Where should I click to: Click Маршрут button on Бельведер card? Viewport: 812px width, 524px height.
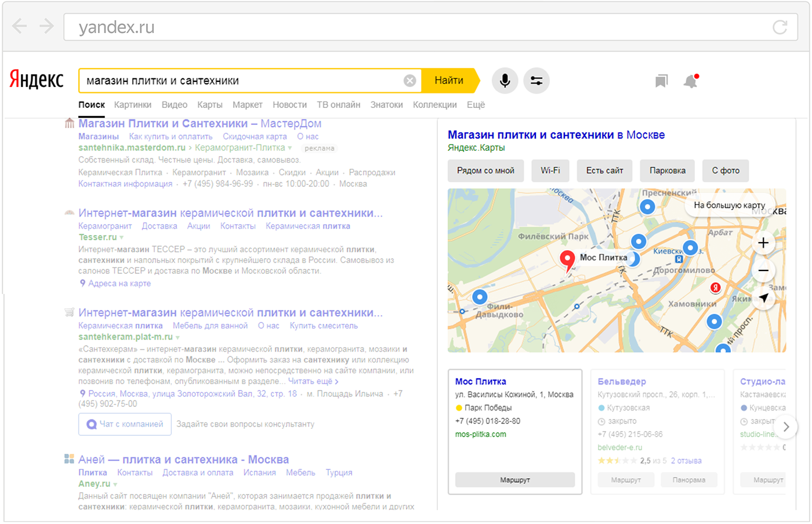[626, 480]
